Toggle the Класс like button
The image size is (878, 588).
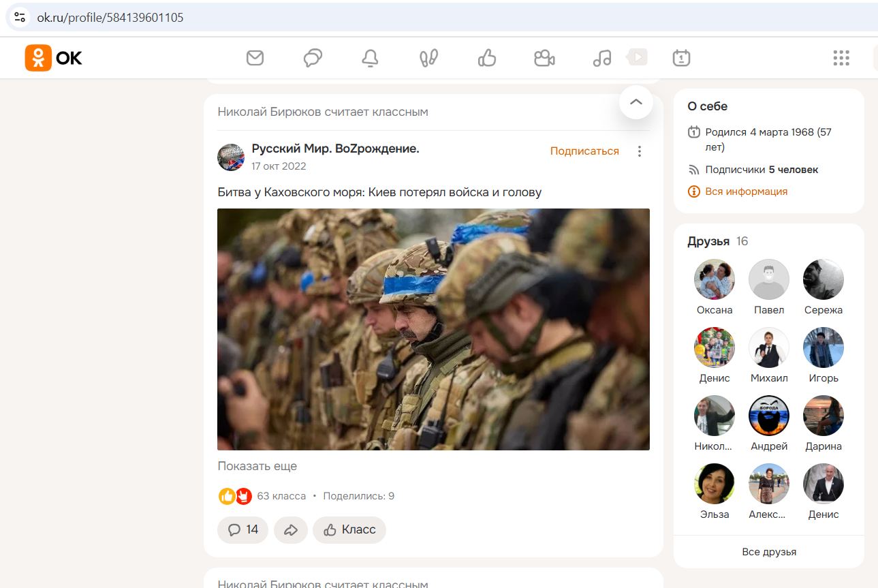pyautogui.click(x=349, y=530)
